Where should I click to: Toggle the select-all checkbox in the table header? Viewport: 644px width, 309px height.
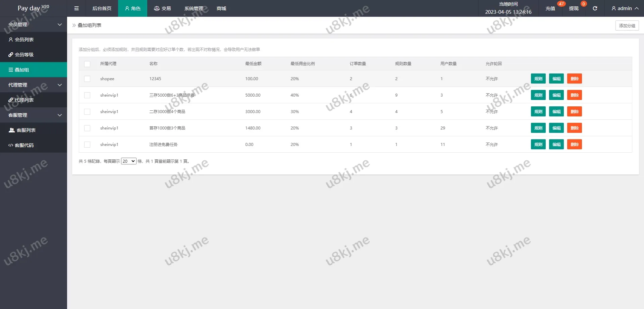tap(87, 64)
